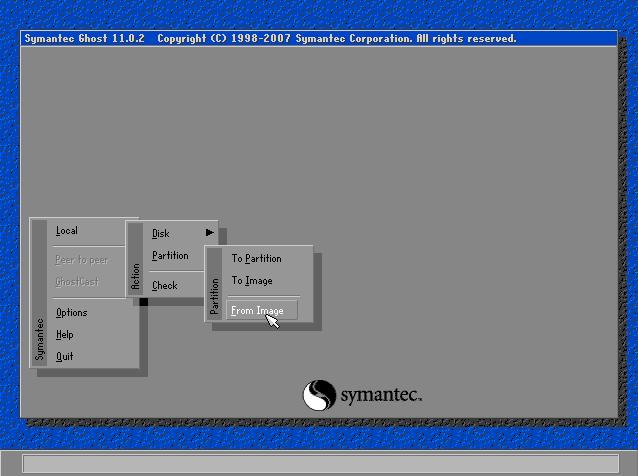Screen dimensions: 638x476
Task: Open the Options menu item
Action: click(72, 312)
